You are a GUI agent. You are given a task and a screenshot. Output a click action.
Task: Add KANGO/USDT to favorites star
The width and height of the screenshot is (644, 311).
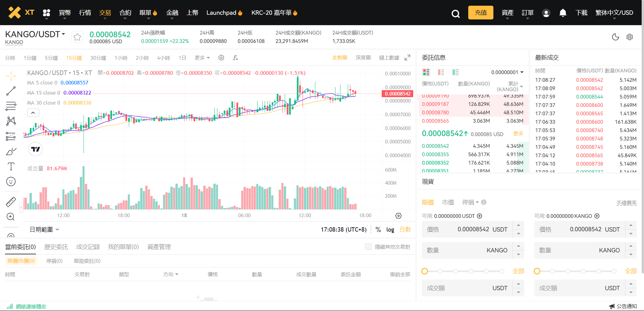point(77,37)
